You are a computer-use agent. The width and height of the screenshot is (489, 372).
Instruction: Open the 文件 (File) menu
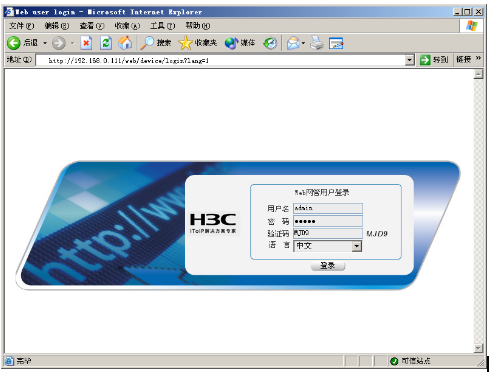pos(21,26)
